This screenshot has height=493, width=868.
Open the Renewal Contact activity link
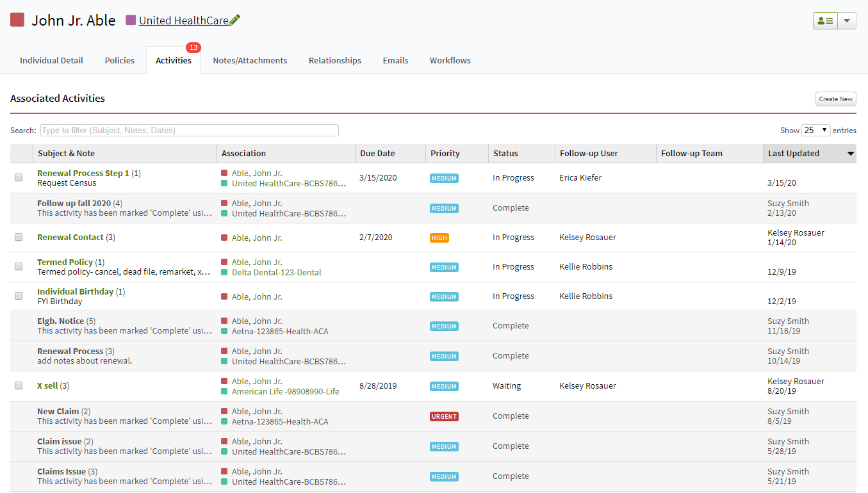pos(70,237)
